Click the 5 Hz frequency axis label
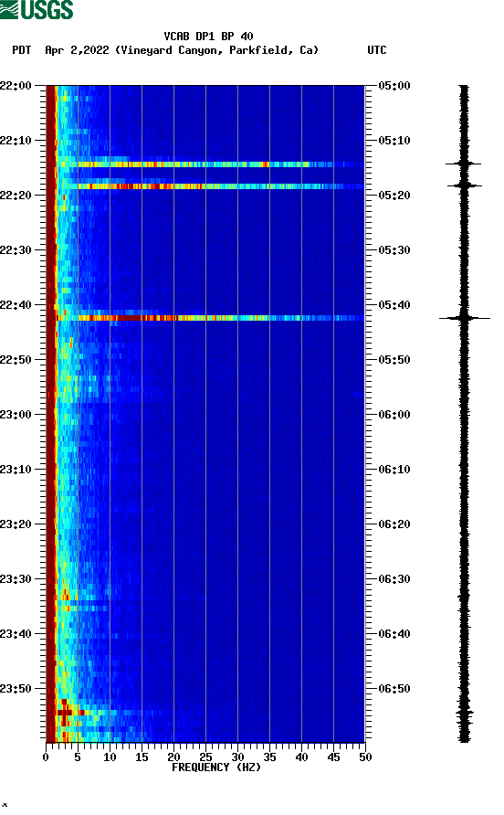This screenshot has height=815, width=504. click(78, 757)
